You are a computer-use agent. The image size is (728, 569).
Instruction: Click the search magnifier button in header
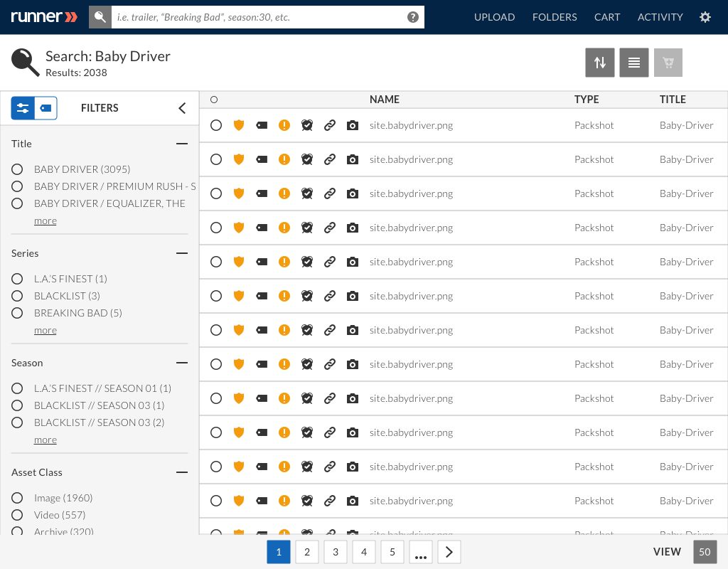coord(100,17)
